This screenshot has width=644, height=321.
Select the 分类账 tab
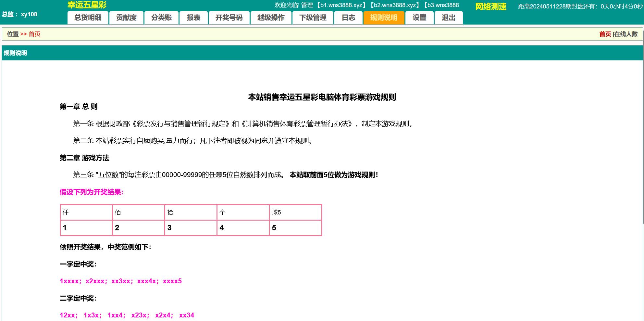click(161, 18)
